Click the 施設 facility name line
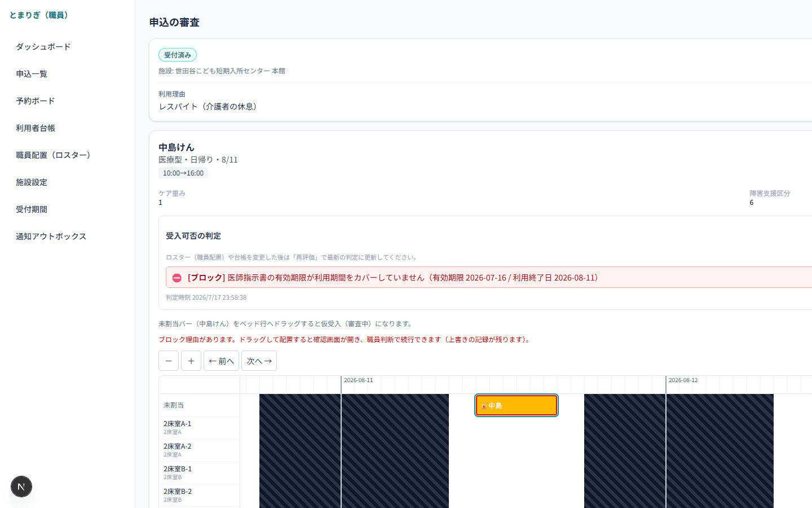 222,71
